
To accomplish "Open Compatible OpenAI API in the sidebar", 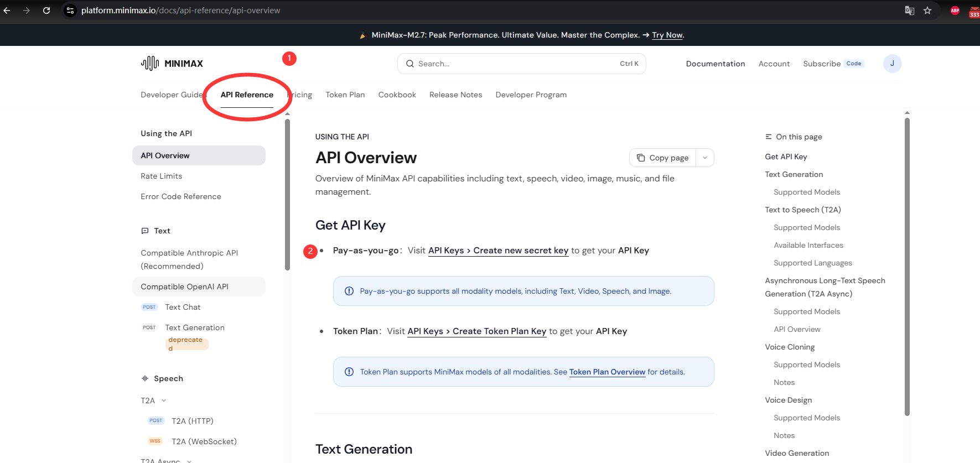I will point(199,287).
